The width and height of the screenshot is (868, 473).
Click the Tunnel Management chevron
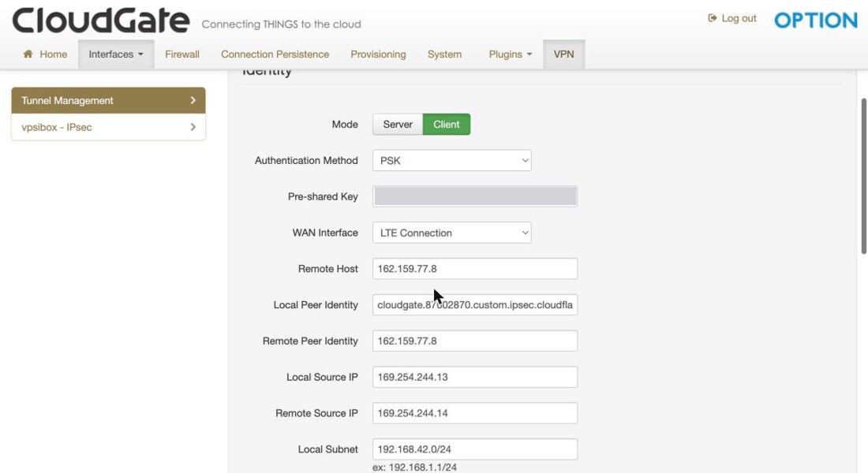(193, 100)
